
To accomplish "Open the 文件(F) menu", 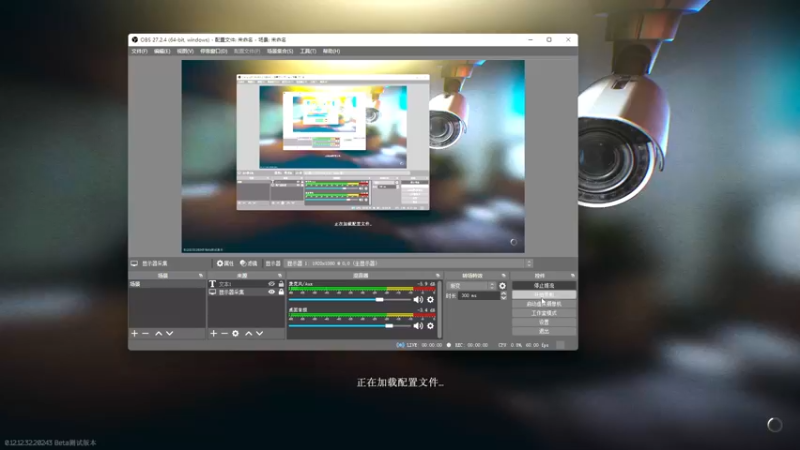I will 139,51.
